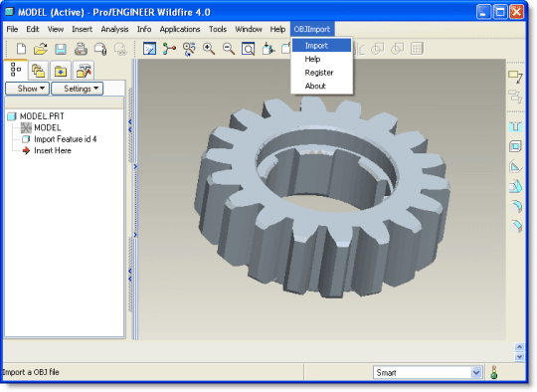Open the Window menu
Screen dimensions: 537x392
pyautogui.click(x=249, y=29)
